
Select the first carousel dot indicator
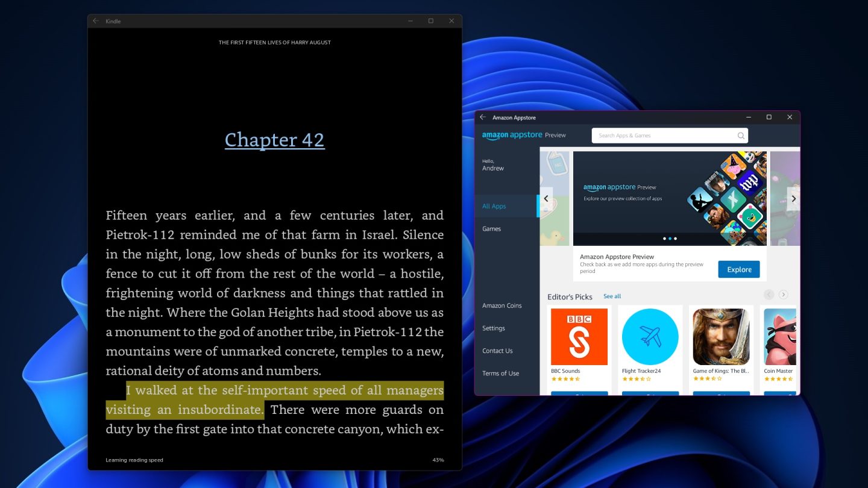tap(664, 239)
